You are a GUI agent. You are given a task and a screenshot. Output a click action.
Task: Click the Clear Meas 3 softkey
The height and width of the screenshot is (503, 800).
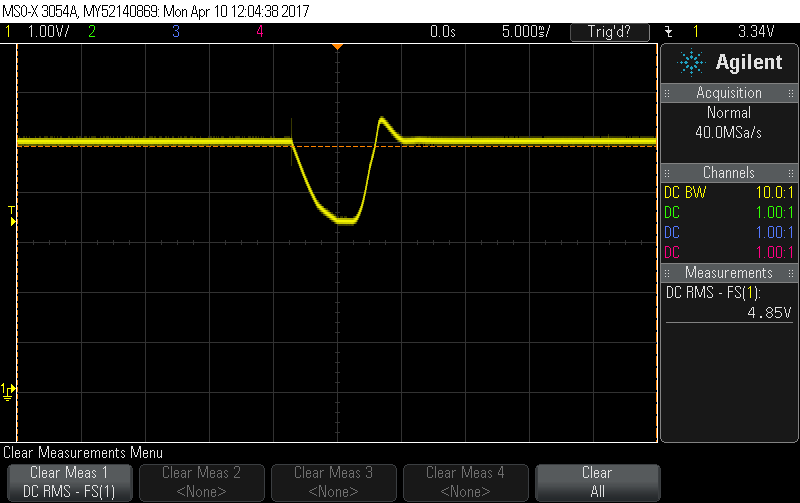pyautogui.click(x=334, y=482)
